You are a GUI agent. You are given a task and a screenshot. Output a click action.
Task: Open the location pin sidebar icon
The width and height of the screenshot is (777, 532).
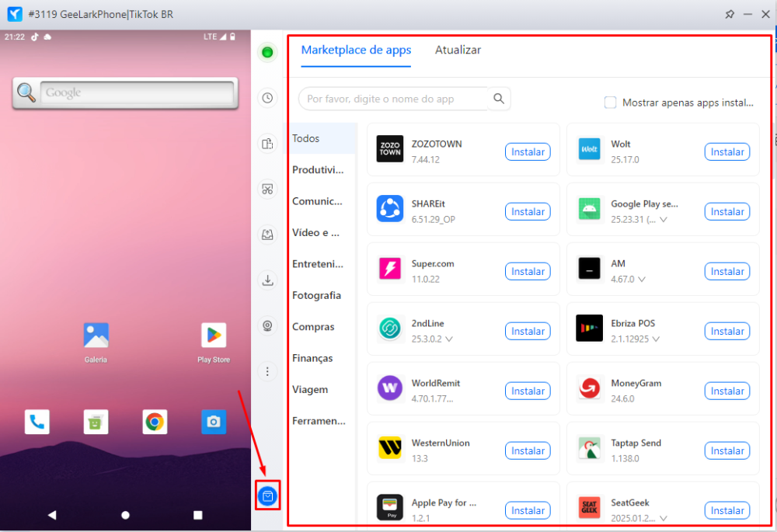[x=267, y=325]
